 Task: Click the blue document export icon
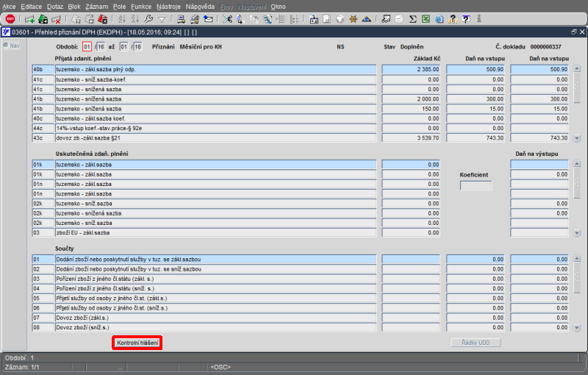439,19
